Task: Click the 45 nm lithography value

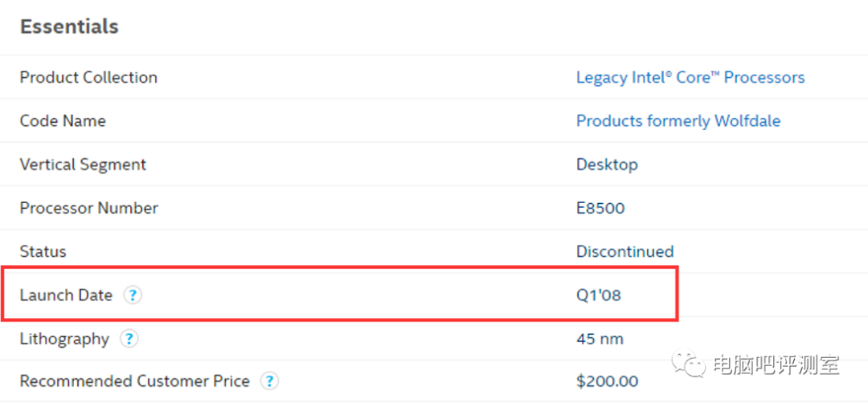Action: pos(600,339)
